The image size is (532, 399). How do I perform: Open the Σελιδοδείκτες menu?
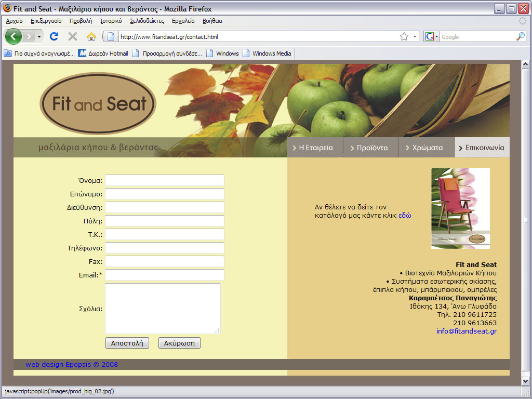pos(147,21)
